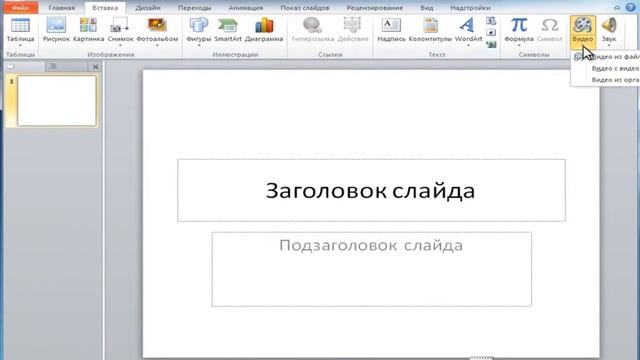Insert a text box with Надпись
This screenshot has height=360, width=640.
click(391, 26)
